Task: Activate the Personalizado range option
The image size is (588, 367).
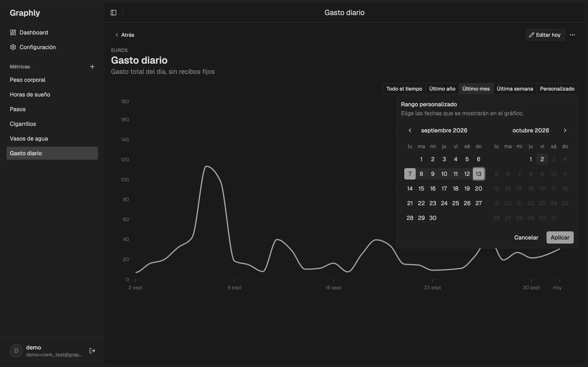Action: pos(557,89)
